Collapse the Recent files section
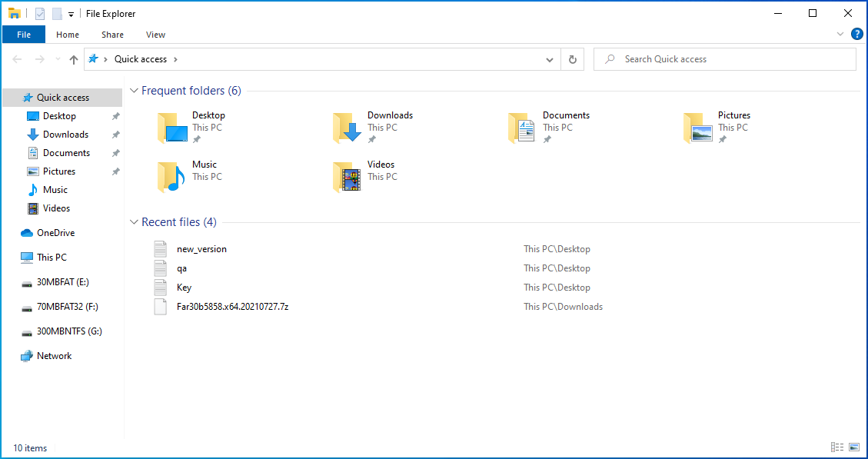 click(135, 222)
